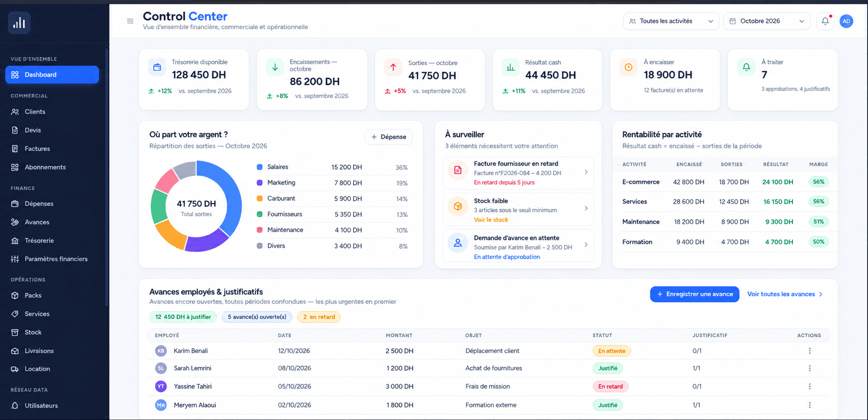Toggle the hamburger sidebar menu icon
This screenshot has height=420, width=868.
tap(130, 21)
